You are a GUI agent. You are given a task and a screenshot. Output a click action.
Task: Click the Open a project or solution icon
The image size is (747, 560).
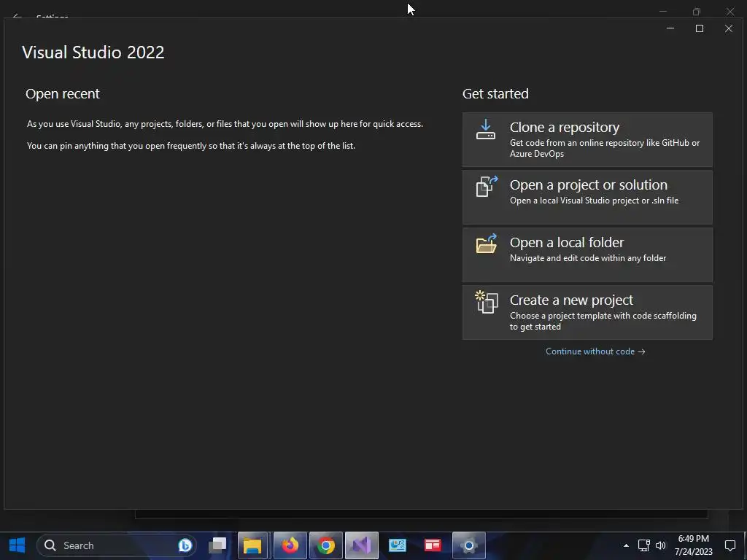(x=487, y=186)
